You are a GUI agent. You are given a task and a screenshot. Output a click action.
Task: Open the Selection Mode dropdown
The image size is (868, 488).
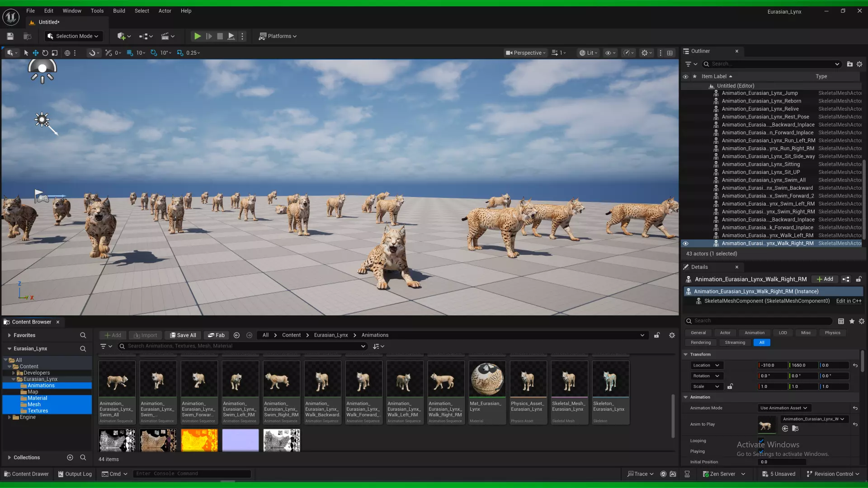click(x=73, y=36)
